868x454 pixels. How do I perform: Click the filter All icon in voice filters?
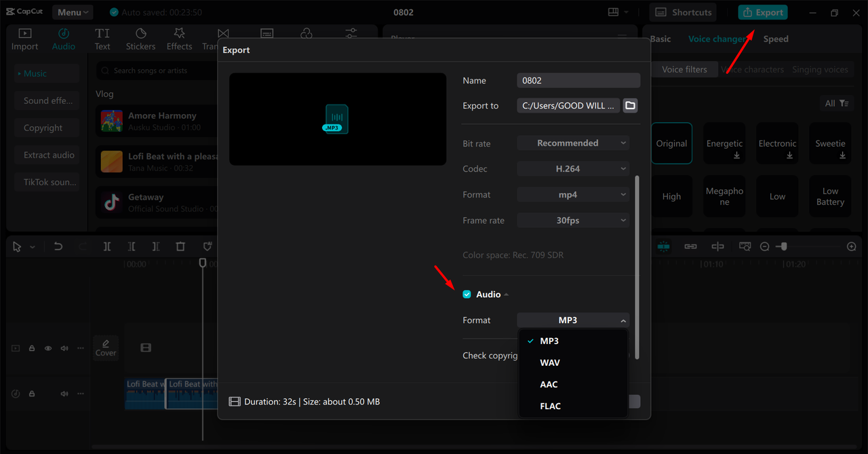836,103
